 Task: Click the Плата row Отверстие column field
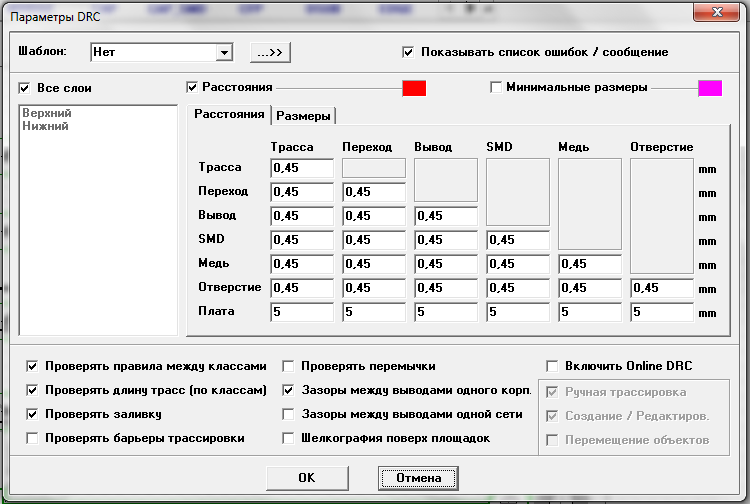[661, 312]
